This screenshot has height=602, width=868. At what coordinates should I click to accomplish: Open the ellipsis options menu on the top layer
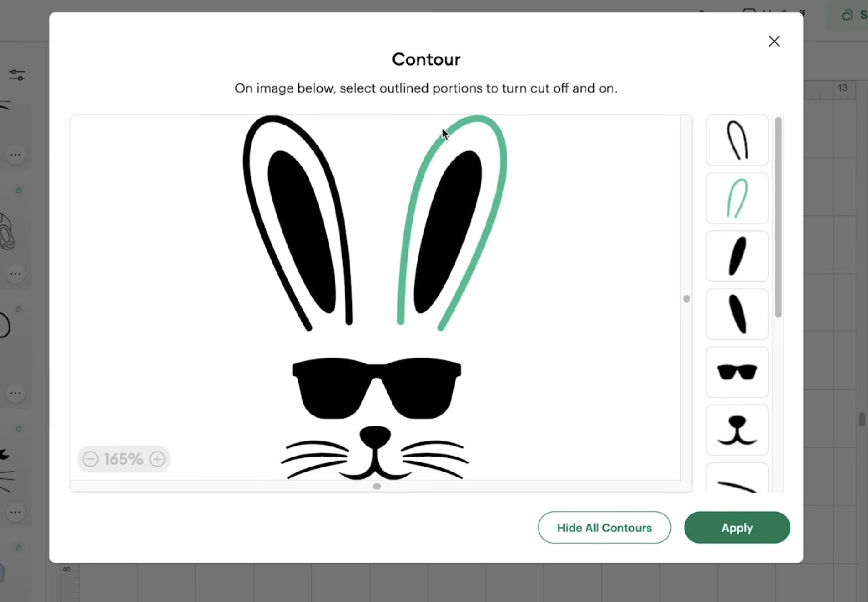click(15, 155)
